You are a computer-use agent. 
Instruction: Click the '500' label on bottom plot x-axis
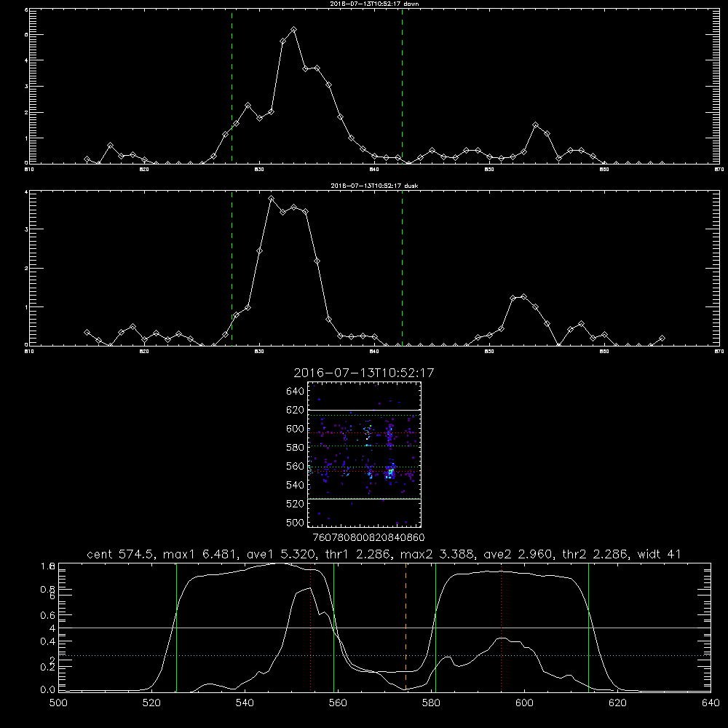coord(58,703)
